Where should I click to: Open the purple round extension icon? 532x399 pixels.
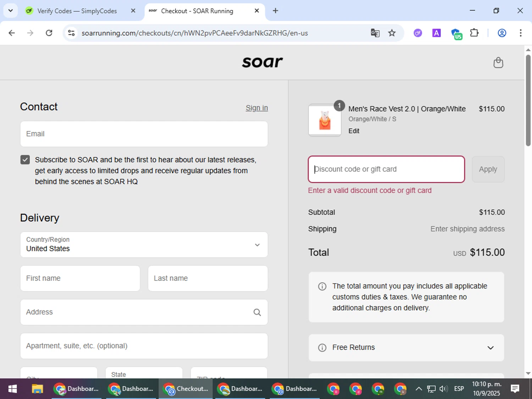pyautogui.click(x=418, y=33)
